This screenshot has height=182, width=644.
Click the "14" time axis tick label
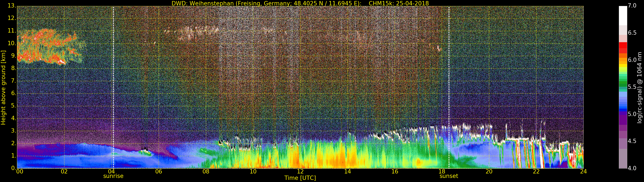pyautogui.click(x=348, y=171)
